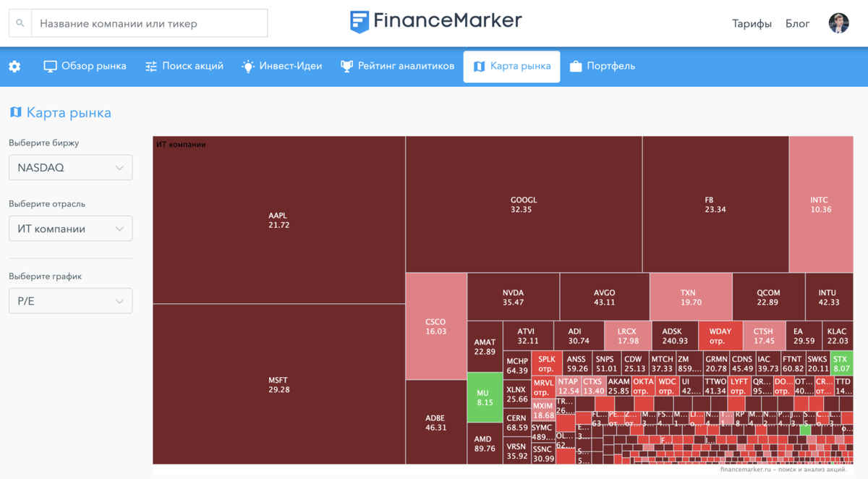Select the monitor icon for Обзор рынка
Image resolution: width=868 pixels, height=479 pixels.
click(50, 66)
